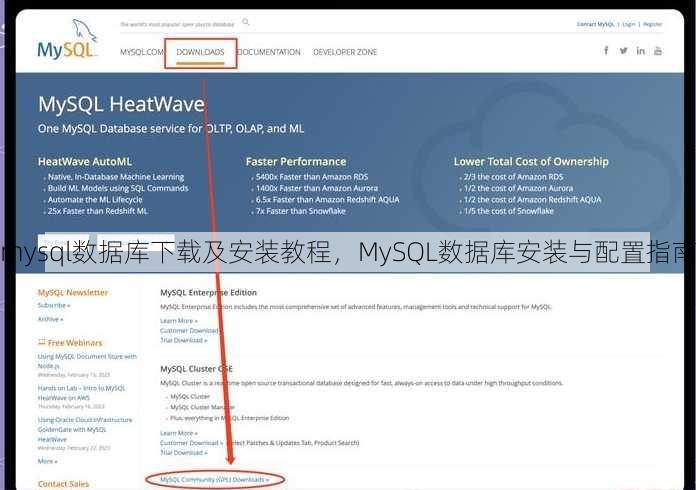This screenshot has width=696, height=490.
Task: Click the Login link
Action: [629, 24]
